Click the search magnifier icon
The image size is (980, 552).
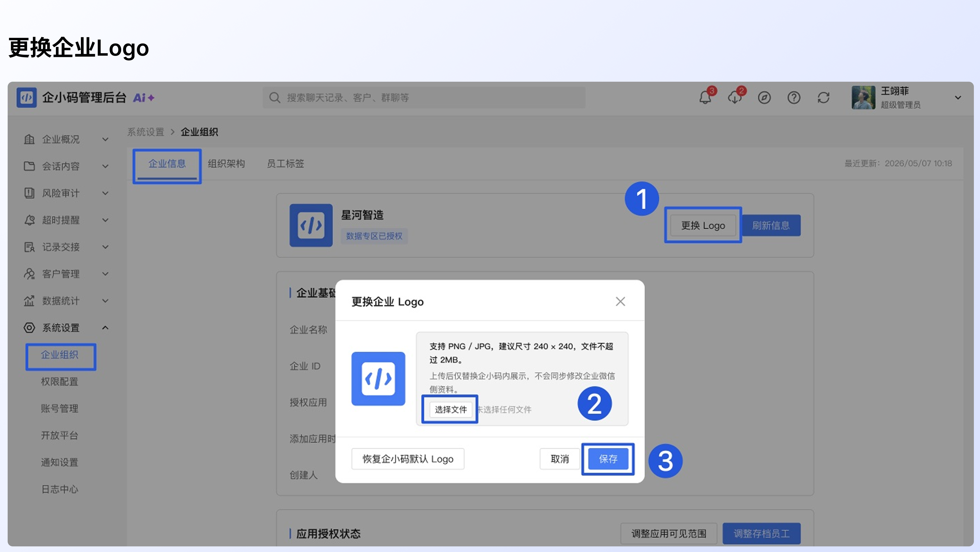pyautogui.click(x=274, y=98)
